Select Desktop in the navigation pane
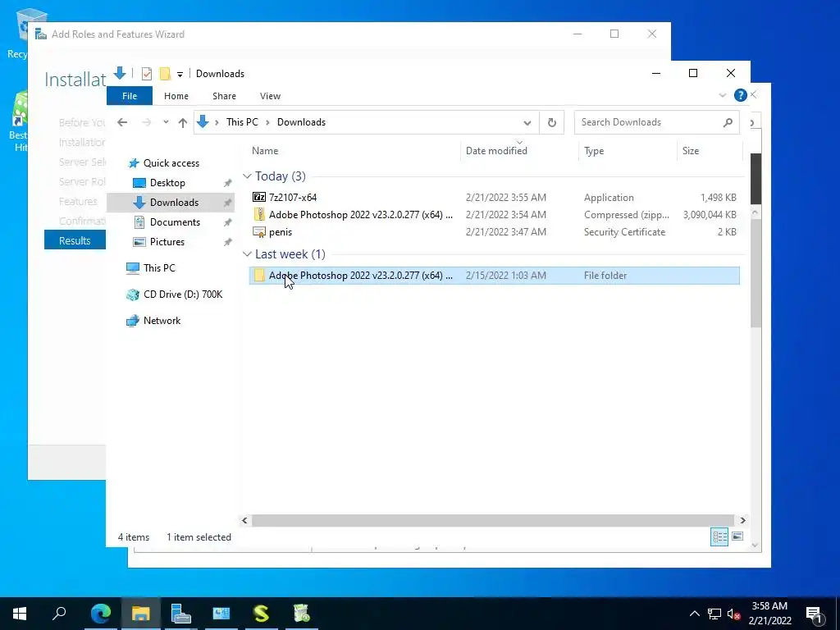Image resolution: width=840 pixels, height=630 pixels. pos(167,183)
